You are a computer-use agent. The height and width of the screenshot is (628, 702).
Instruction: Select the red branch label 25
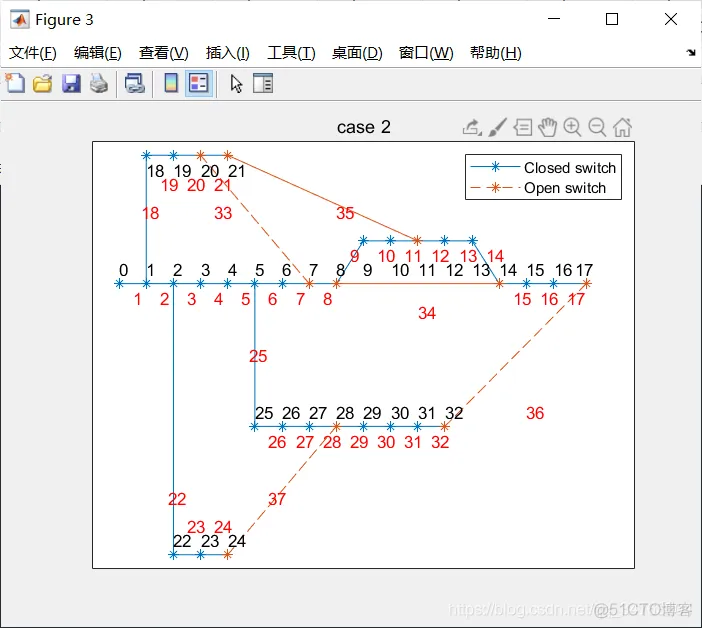[x=258, y=356]
